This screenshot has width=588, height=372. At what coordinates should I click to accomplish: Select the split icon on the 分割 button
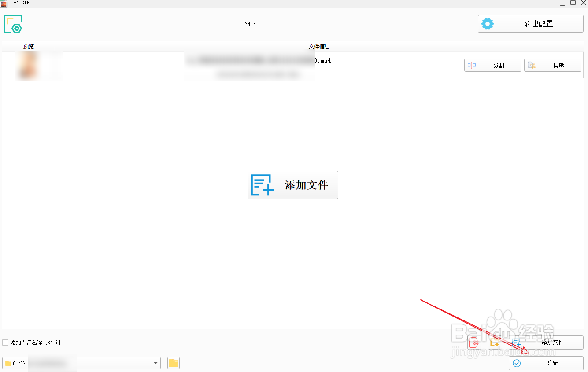(472, 65)
